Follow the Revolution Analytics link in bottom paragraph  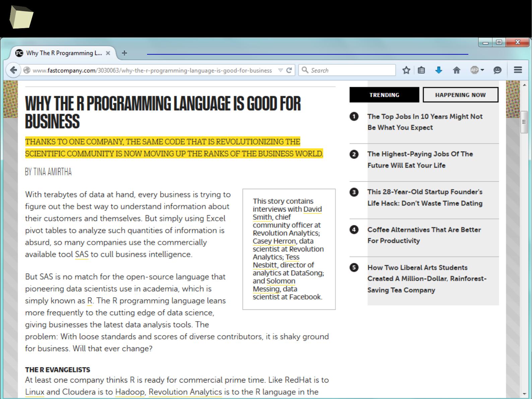coord(185,392)
